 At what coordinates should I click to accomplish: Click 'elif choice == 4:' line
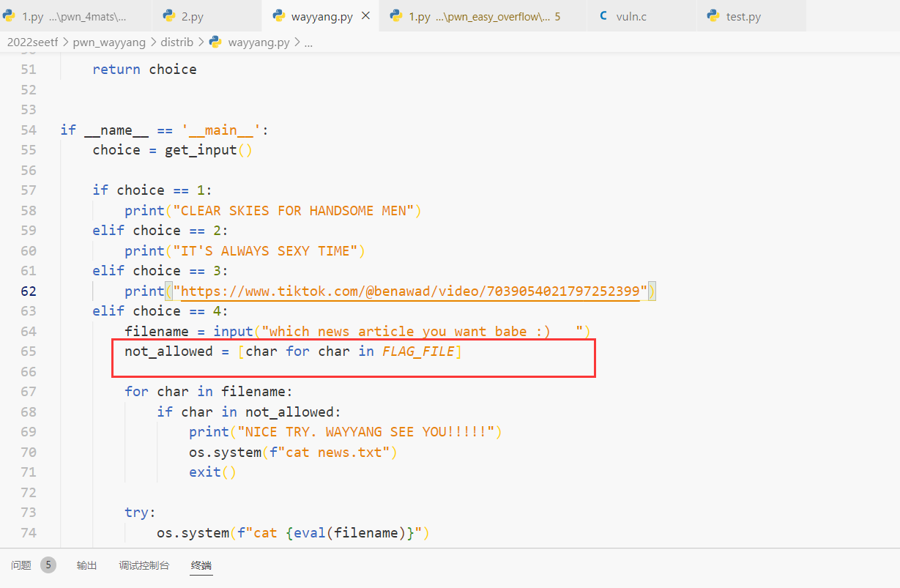[160, 311]
